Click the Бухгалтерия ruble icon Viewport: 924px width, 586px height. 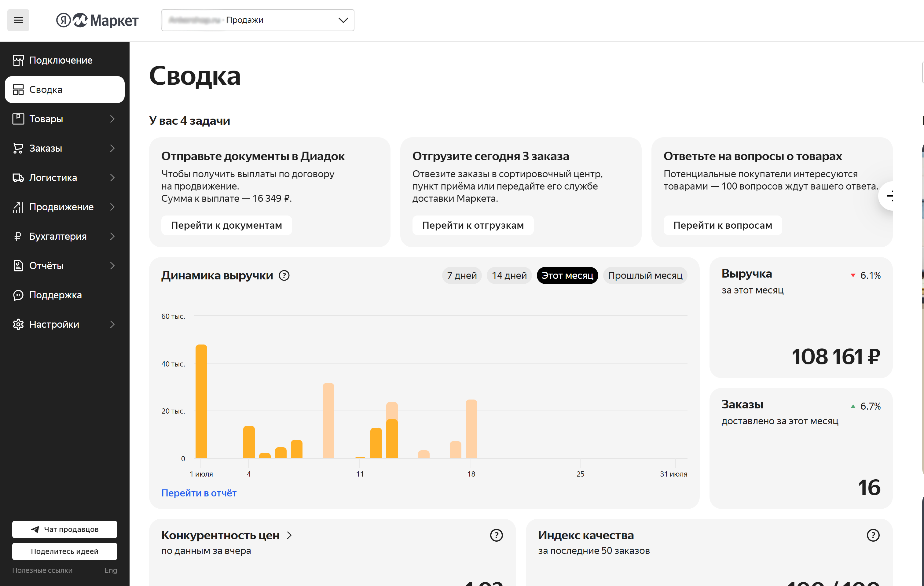click(x=18, y=237)
